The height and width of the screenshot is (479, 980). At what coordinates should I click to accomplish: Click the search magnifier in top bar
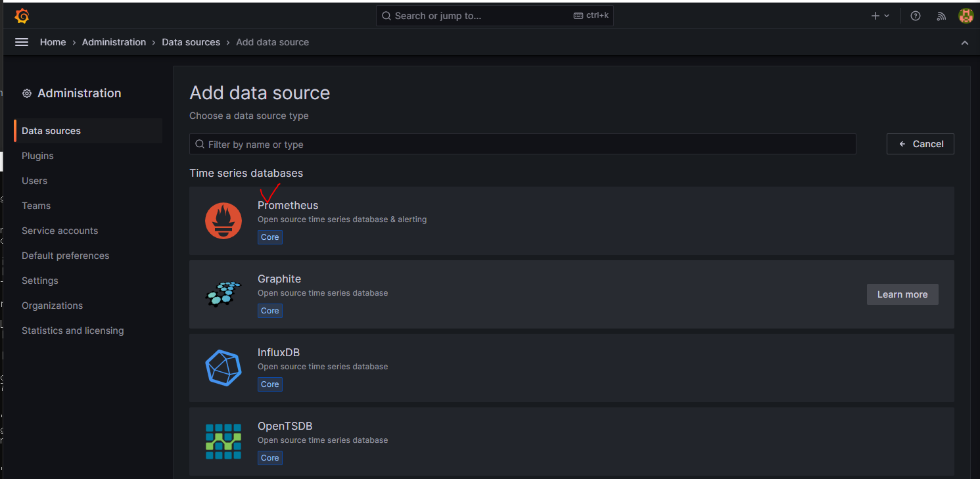[x=386, y=16]
